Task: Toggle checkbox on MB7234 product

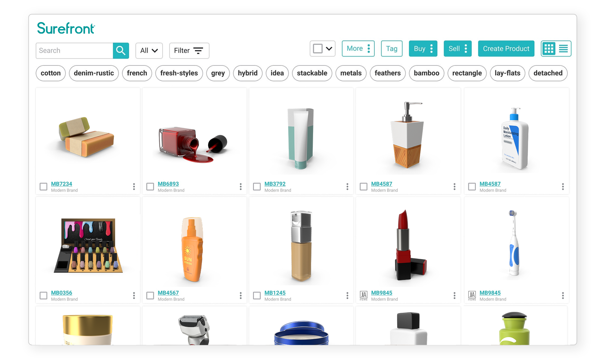Action: tap(43, 186)
